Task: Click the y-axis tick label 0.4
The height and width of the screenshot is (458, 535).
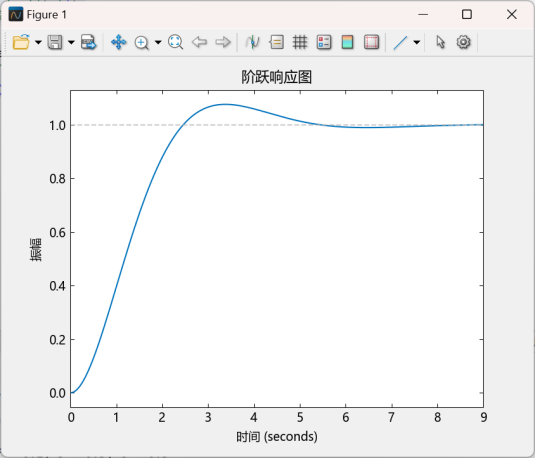Action: pos(57,286)
